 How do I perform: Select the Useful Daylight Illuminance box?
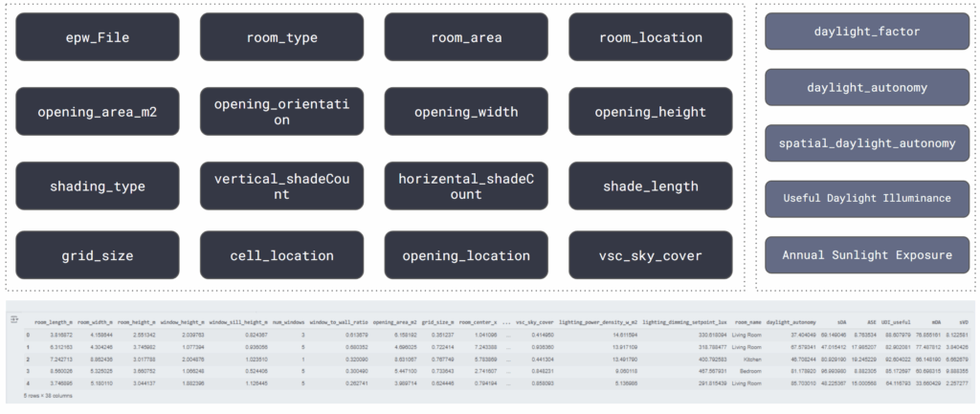click(867, 198)
